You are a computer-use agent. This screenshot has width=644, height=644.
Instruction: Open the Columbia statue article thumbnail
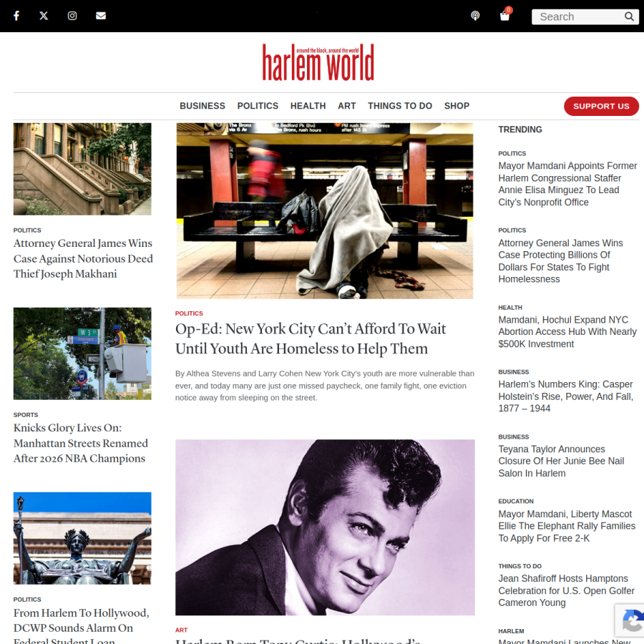82,538
